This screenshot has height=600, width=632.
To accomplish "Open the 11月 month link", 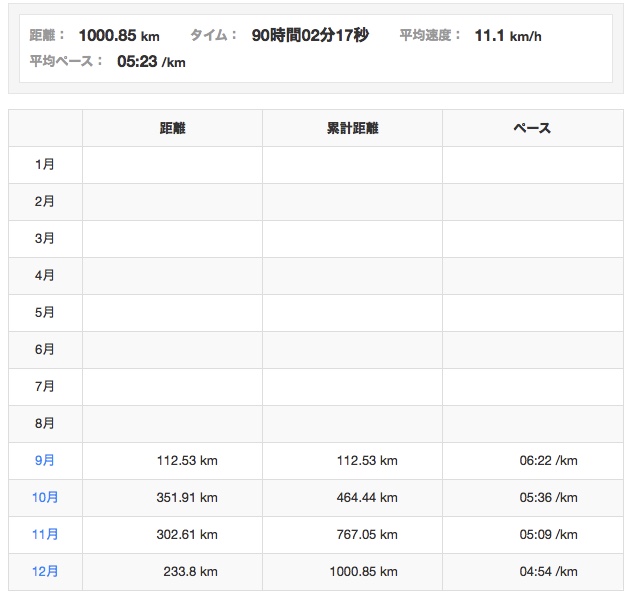I will (45, 534).
